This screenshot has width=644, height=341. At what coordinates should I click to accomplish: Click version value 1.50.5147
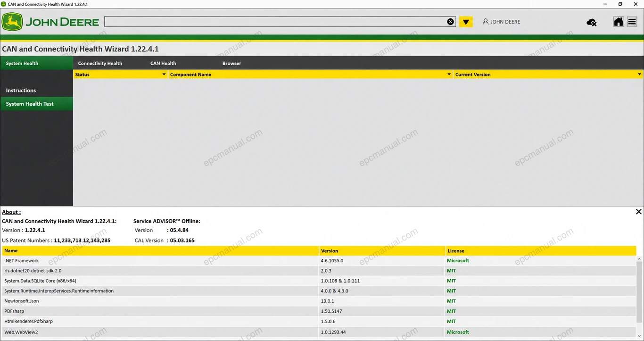331,311
